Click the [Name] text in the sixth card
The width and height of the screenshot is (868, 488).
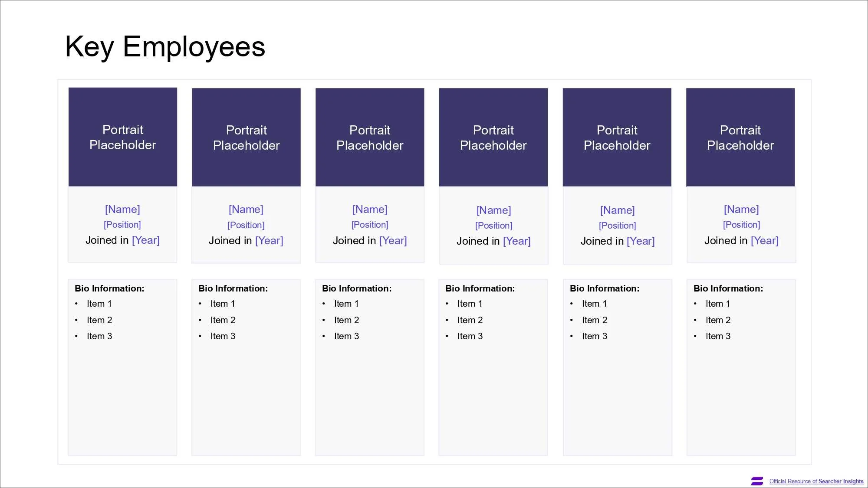(x=741, y=210)
